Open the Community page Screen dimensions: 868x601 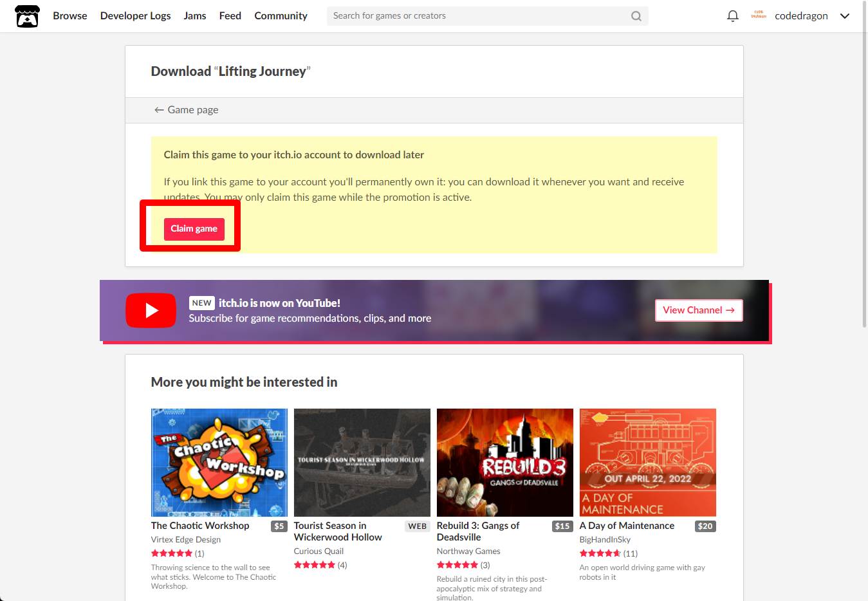pos(281,16)
